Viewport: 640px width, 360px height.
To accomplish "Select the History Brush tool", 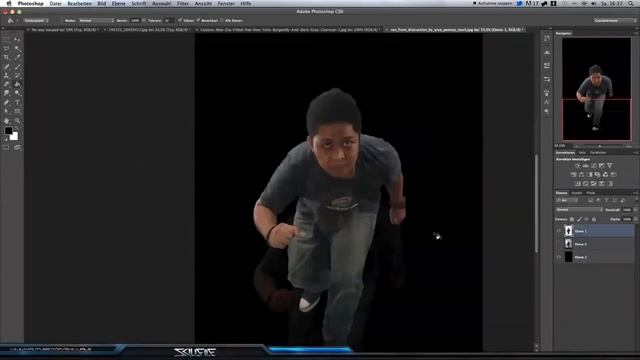I will 17,76.
